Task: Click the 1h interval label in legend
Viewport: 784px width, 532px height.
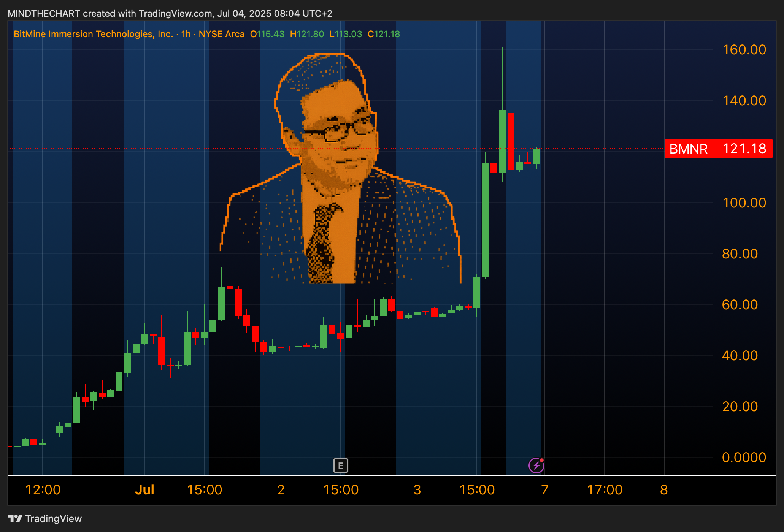Action: [x=186, y=34]
